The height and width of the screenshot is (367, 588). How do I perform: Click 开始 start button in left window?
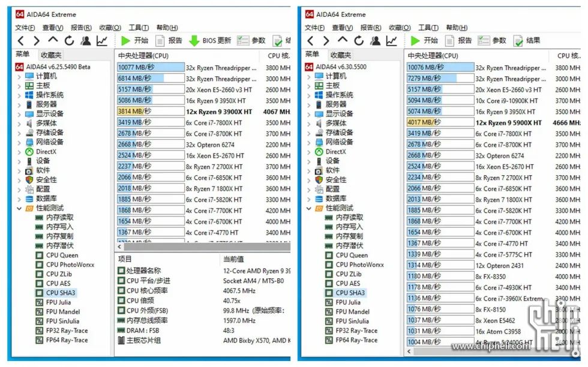135,41
